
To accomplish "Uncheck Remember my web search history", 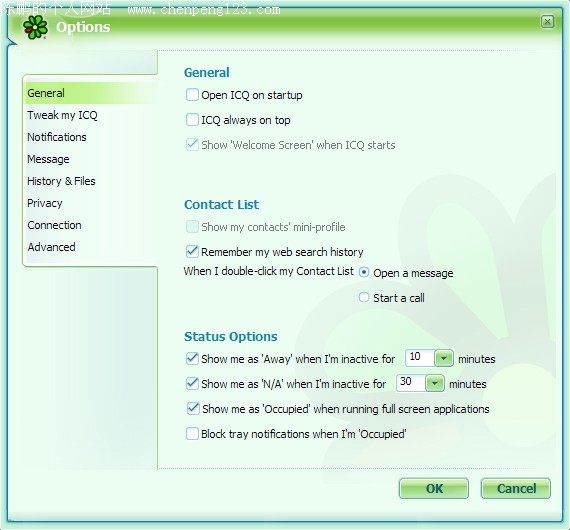I will (192, 251).
